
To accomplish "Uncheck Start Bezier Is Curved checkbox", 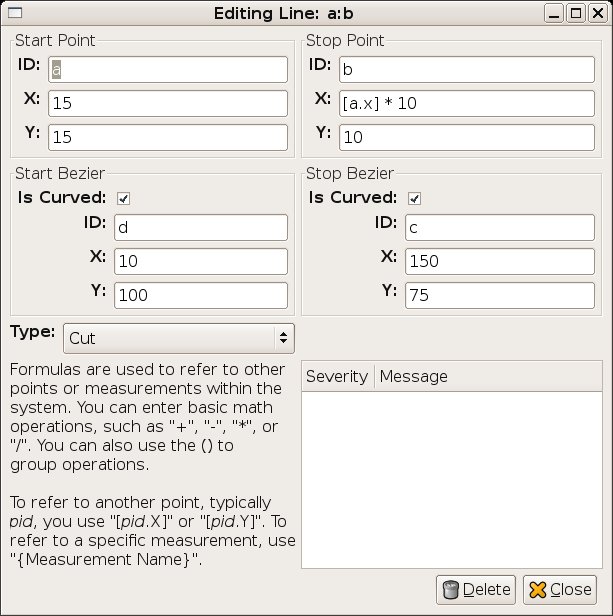I will tap(123, 198).
